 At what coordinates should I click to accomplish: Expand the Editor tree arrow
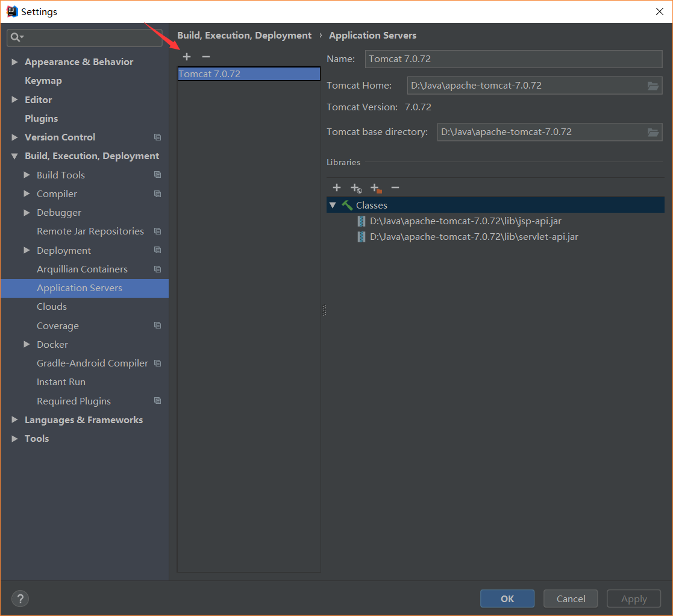14,99
